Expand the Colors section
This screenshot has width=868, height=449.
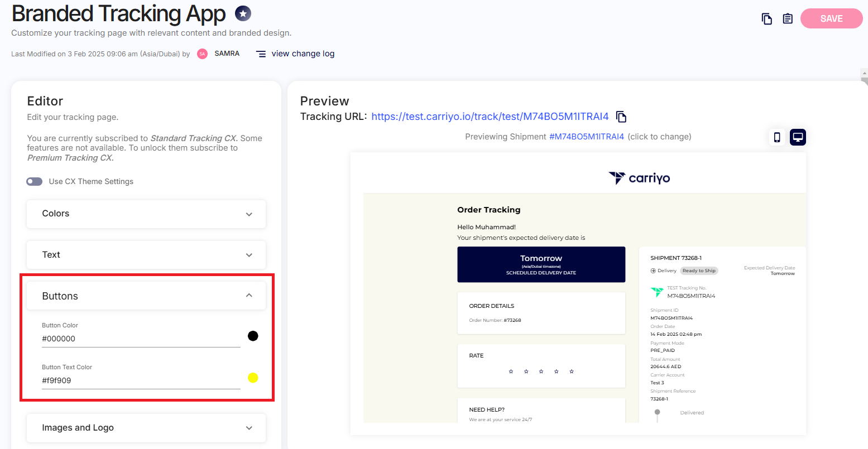(146, 214)
